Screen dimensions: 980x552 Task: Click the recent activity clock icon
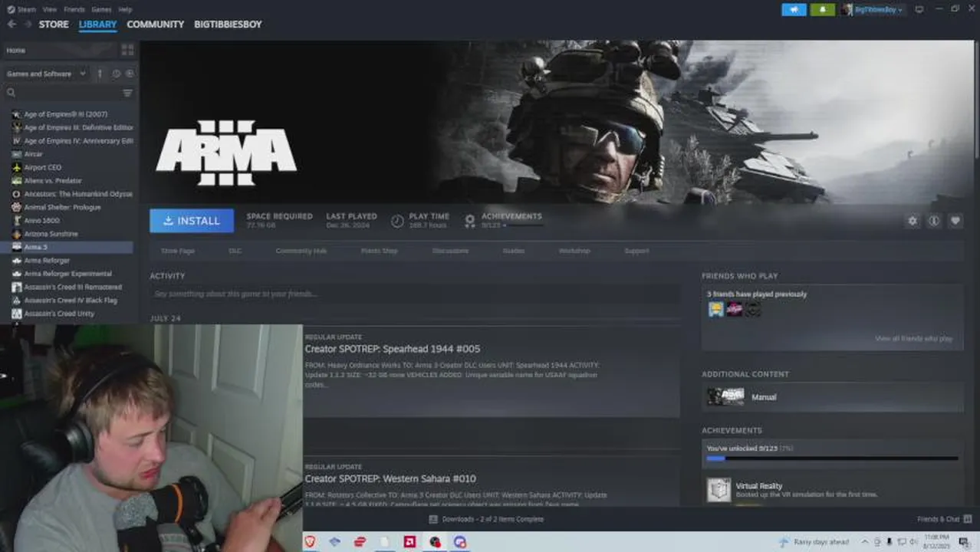pyautogui.click(x=117, y=74)
